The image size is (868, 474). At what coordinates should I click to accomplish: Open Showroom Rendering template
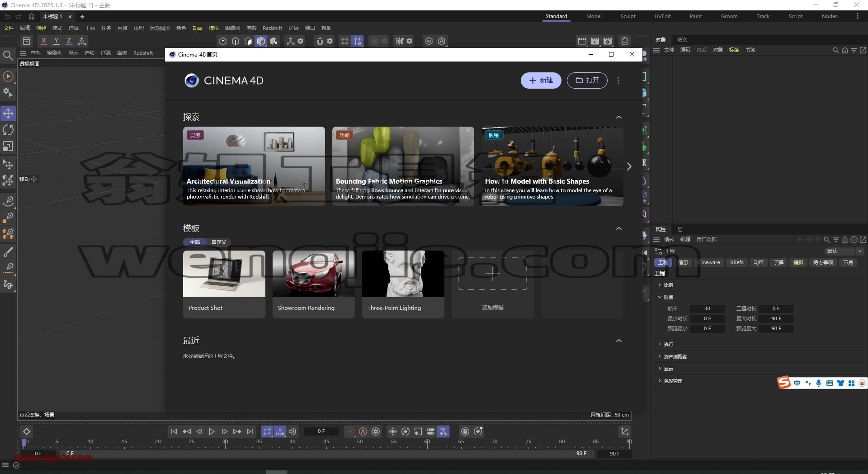[x=313, y=284]
